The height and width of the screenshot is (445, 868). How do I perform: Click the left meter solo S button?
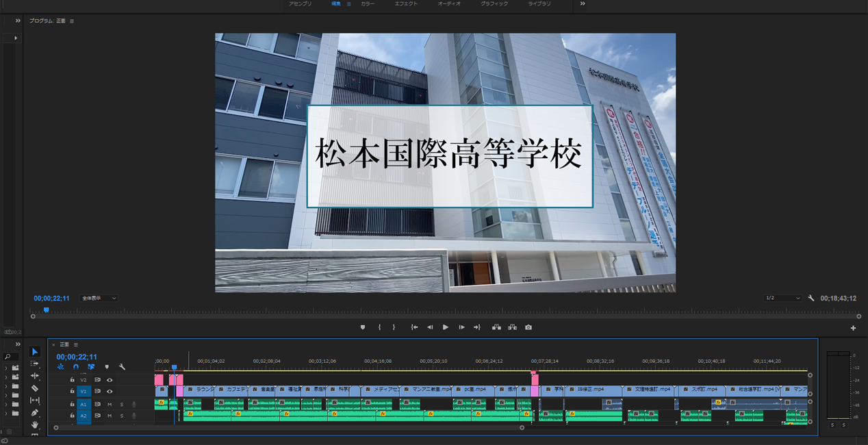pos(832,425)
